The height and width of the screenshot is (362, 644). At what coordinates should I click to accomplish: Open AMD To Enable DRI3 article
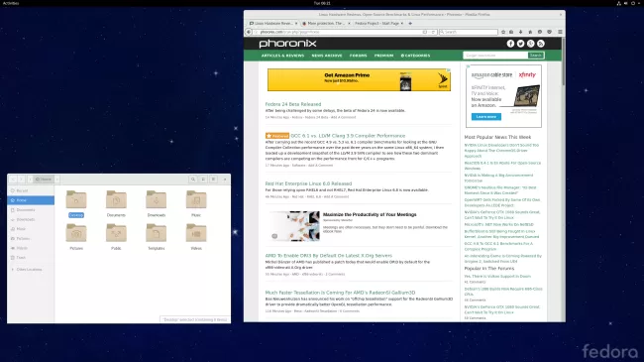coord(329,256)
